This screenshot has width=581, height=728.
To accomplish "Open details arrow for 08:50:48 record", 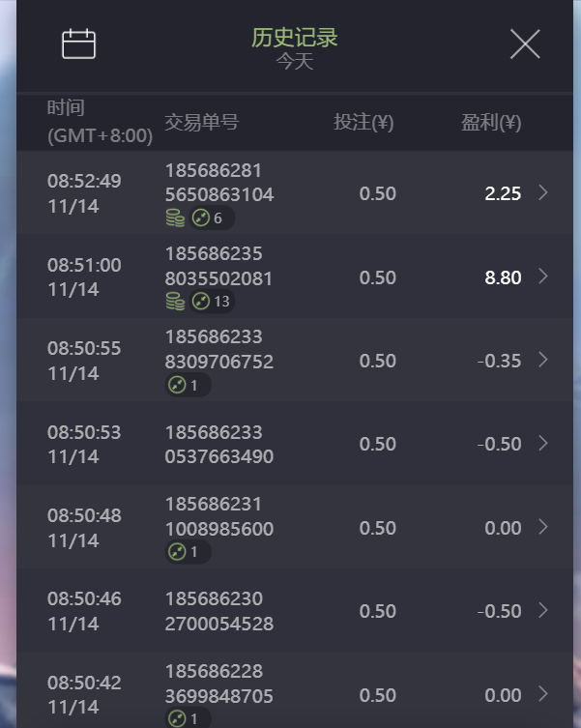I will coord(543,527).
